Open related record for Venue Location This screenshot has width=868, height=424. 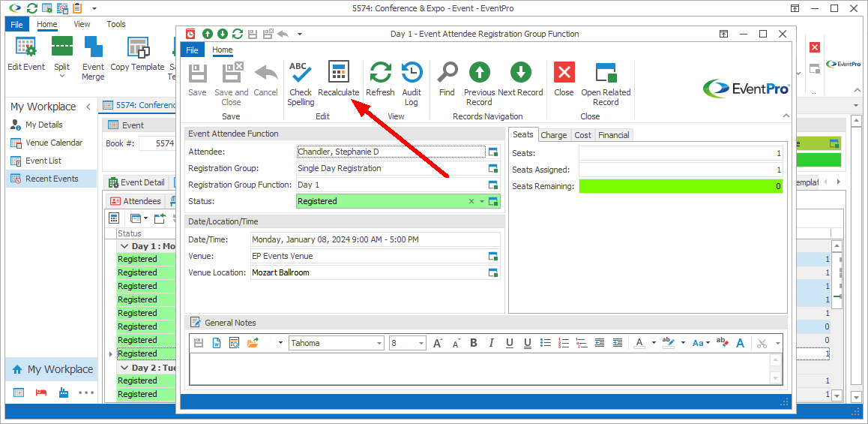pyautogui.click(x=493, y=272)
